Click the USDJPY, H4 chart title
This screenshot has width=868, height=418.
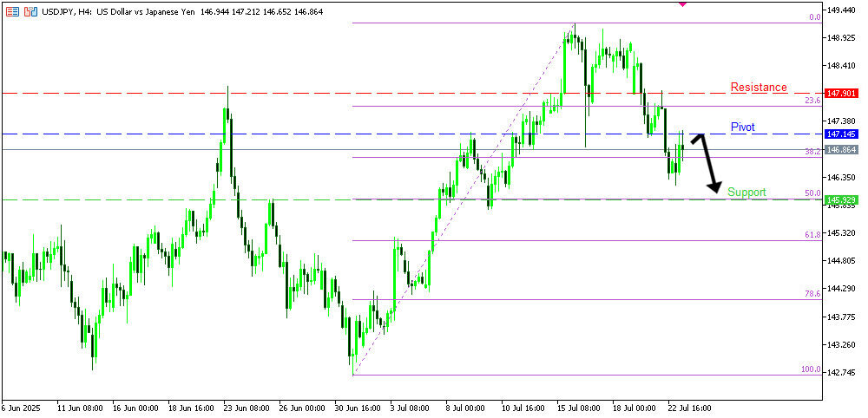click(x=68, y=11)
